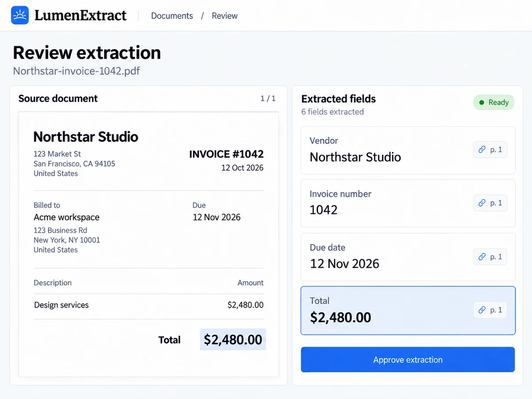
Task: Click Northstar Studio heading in invoice
Action: [86, 137]
